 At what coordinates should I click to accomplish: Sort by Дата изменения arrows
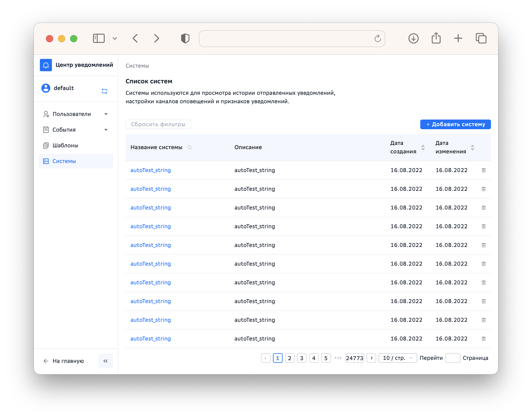473,148
